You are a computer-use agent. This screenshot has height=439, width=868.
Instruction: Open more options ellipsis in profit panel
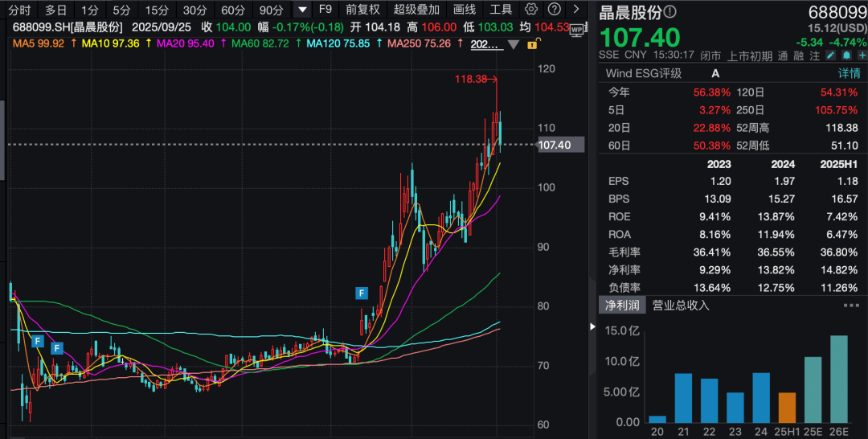click(x=851, y=306)
